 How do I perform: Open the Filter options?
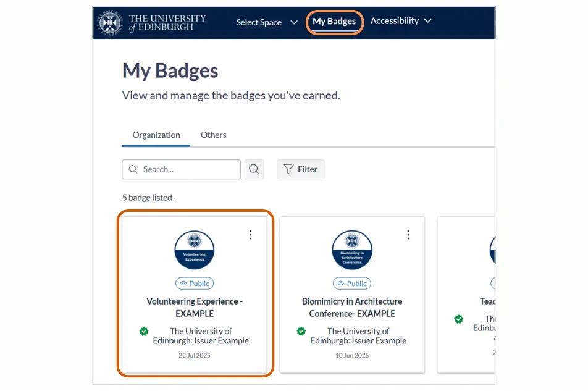[300, 169]
